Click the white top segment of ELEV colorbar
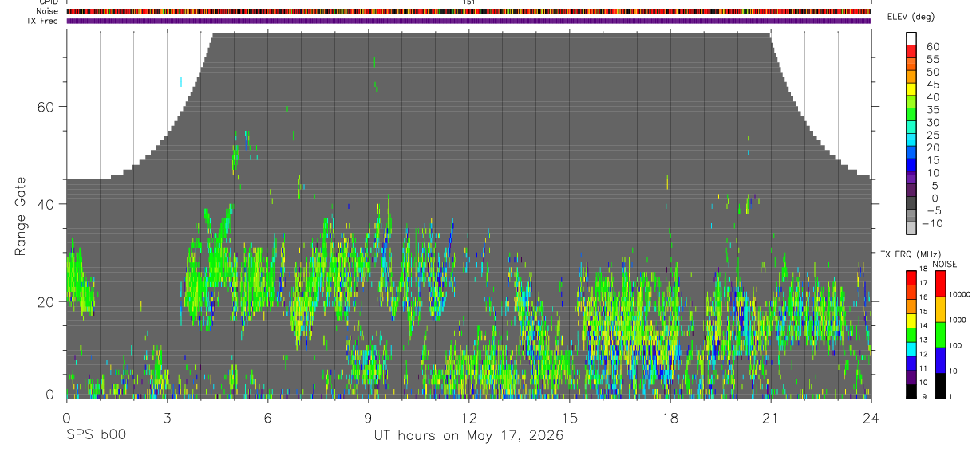 tap(911, 38)
